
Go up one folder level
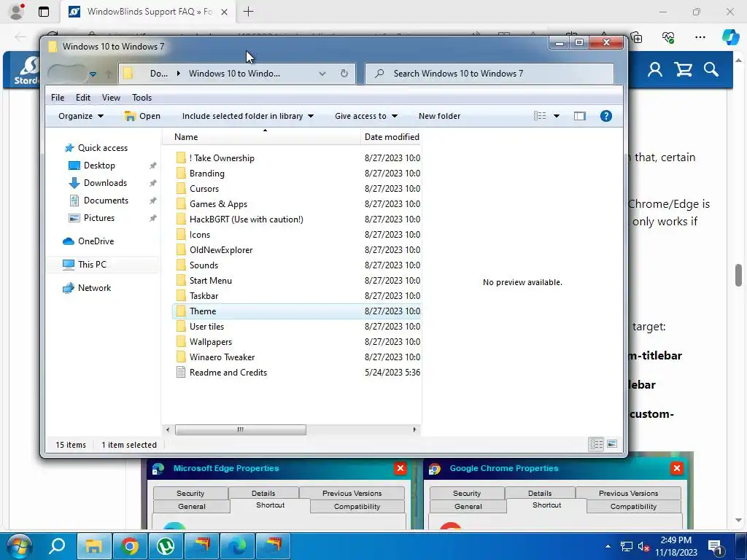click(109, 74)
